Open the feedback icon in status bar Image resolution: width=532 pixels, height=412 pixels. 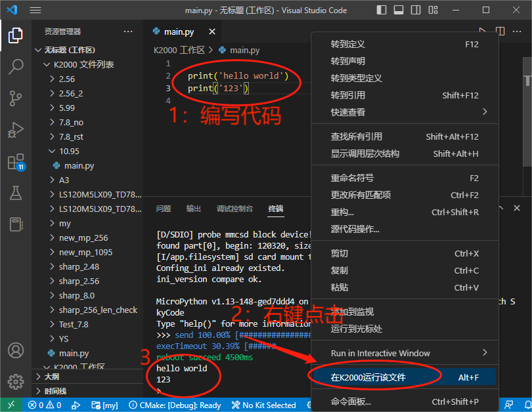point(509,405)
